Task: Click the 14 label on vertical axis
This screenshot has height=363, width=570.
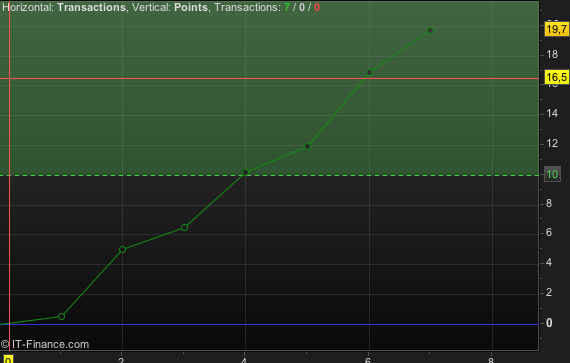Action: [552, 114]
